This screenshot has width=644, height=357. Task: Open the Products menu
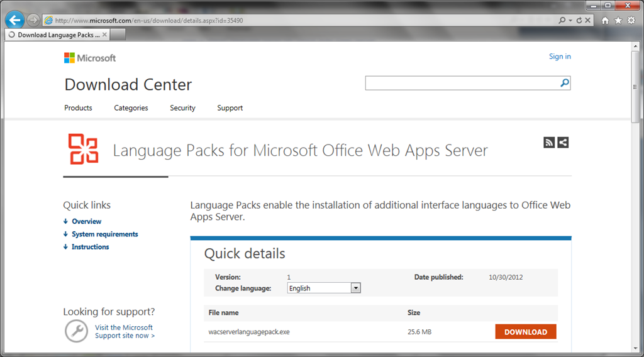[x=78, y=108]
